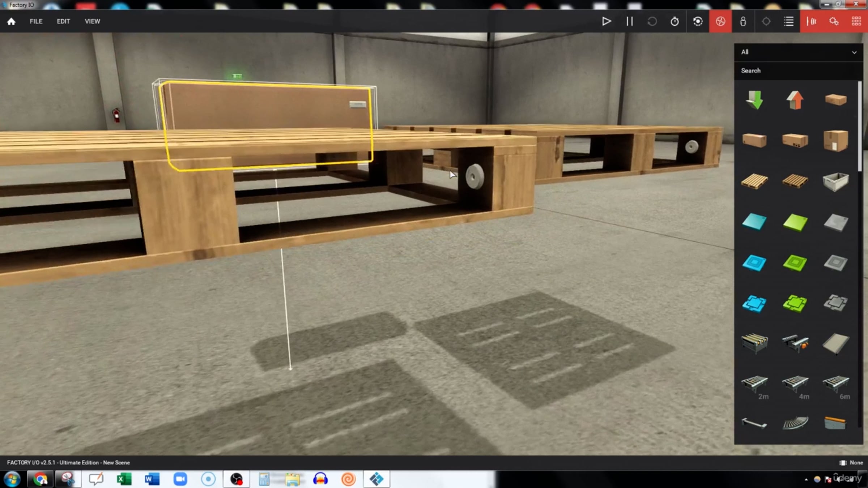The width and height of the screenshot is (868, 488).
Task: Toggle the actuators gears button
Action: [x=834, y=21]
